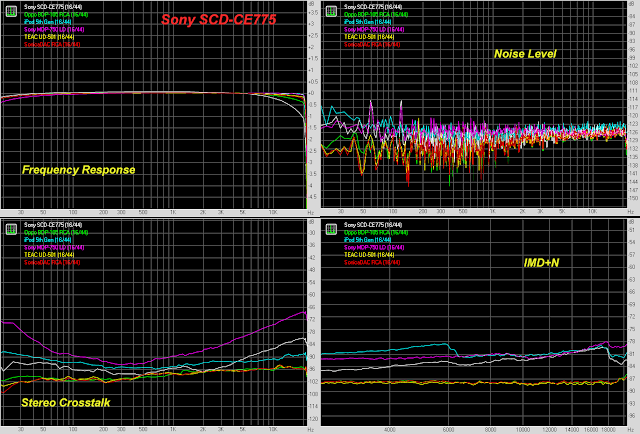Click the yellow Noise Level label
This screenshot has width=640, height=434.
coord(525,54)
